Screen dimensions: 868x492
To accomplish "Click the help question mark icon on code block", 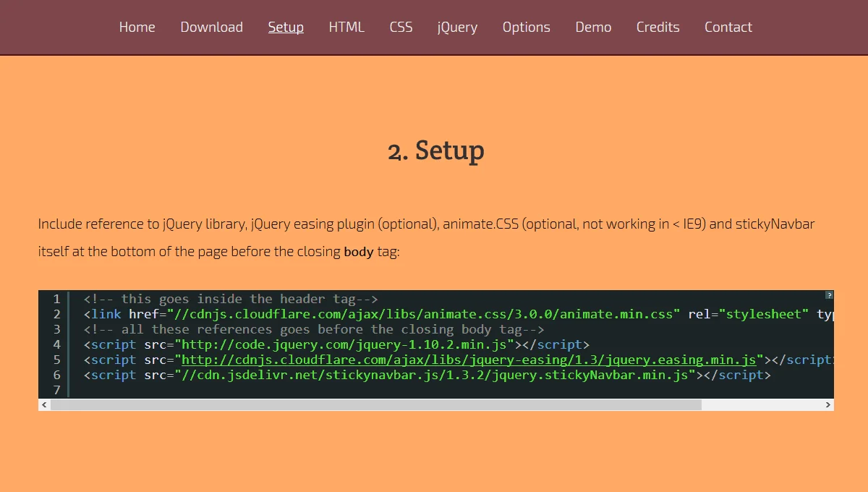I will [x=829, y=295].
